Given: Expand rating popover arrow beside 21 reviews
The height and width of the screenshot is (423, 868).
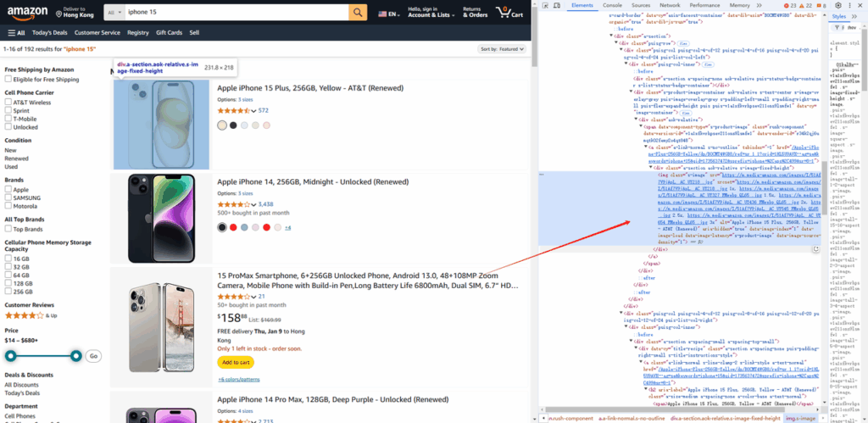Looking at the screenshot, I should click(254, 297).
